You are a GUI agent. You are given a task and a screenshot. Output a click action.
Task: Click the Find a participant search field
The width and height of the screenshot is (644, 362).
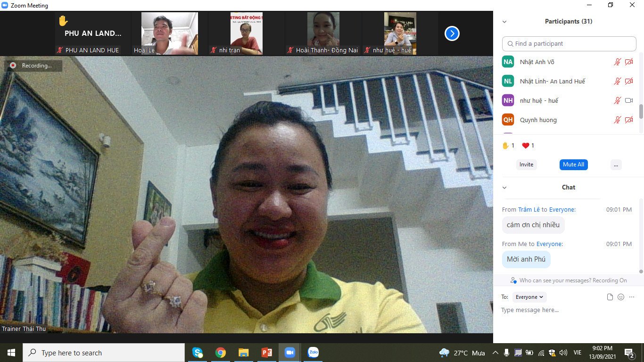coord(569,43)
